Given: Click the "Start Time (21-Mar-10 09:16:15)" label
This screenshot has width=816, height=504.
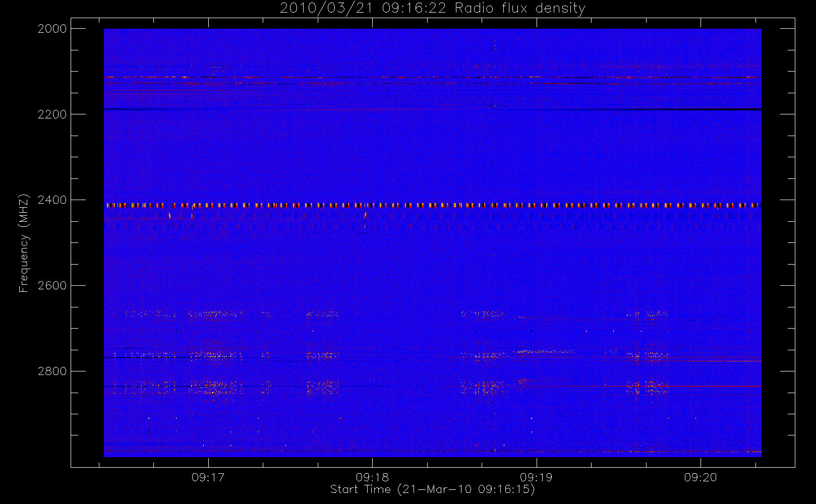Looking at the screenshot, I should [x=433, y=489].
